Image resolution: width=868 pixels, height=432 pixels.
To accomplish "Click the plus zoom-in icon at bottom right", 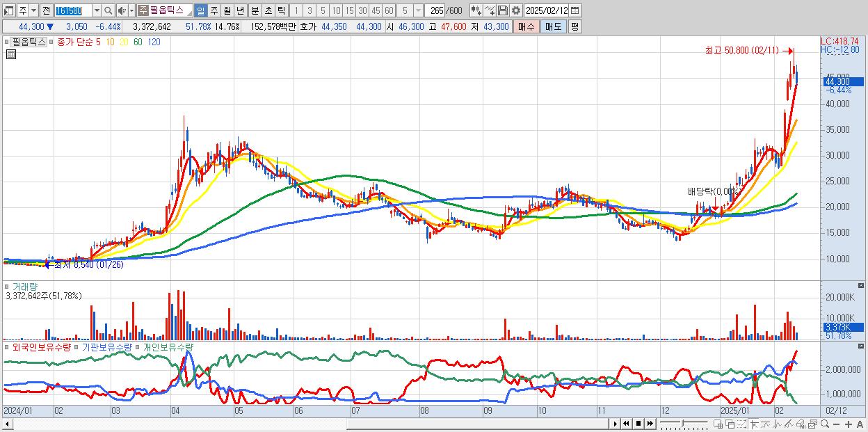I will click(x=849, y=424).
